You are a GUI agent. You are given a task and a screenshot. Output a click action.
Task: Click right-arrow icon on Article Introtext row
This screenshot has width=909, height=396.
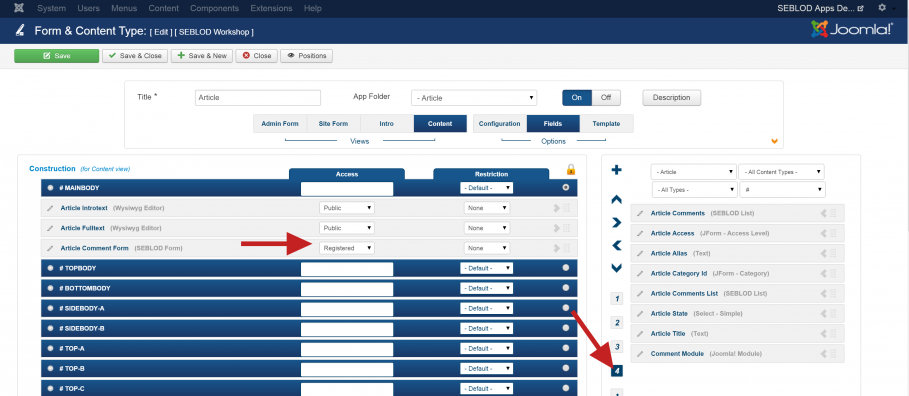(x=557, y=208)
